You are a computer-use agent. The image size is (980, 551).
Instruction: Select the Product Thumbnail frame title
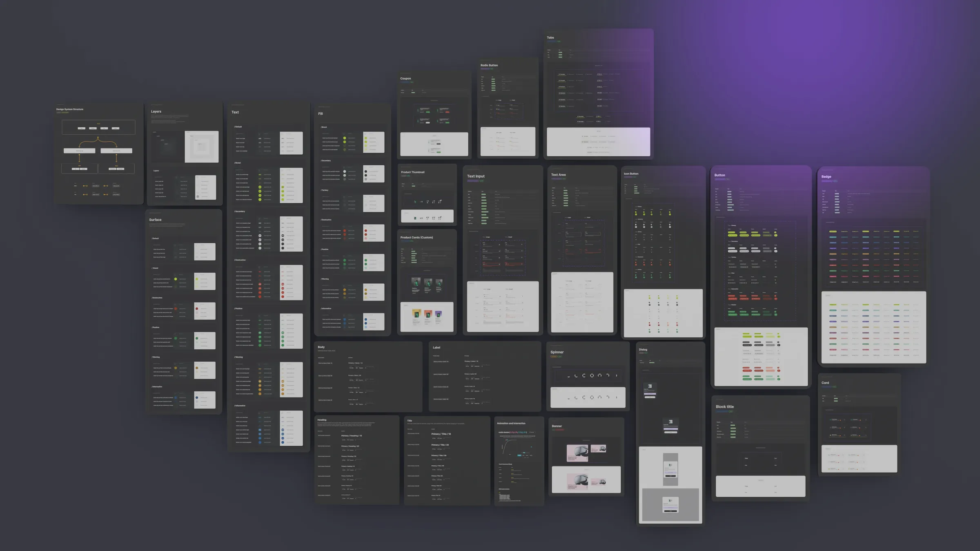point(412,172)
